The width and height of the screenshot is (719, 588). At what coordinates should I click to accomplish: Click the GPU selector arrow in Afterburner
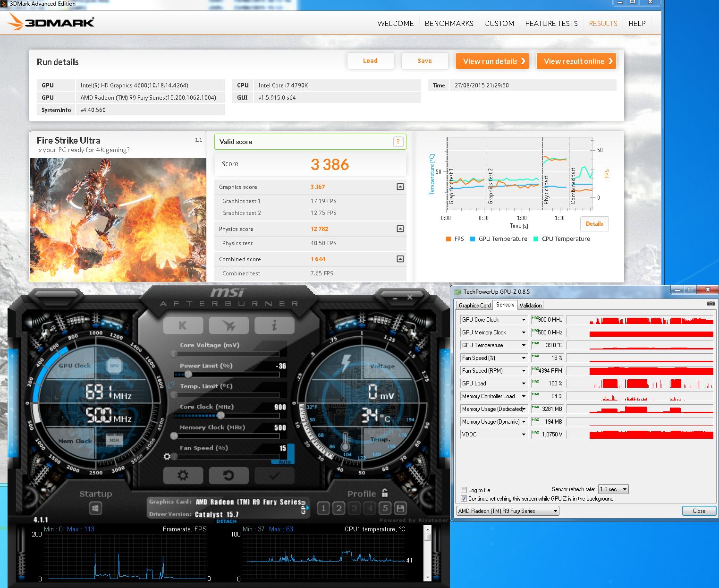pos(307,508)
